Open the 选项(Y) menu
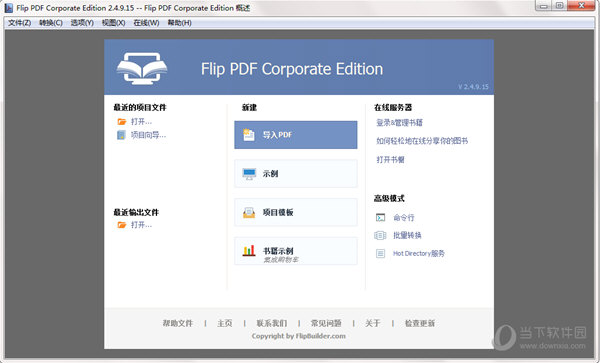This screenshot has height=363, width=600. 82,23
